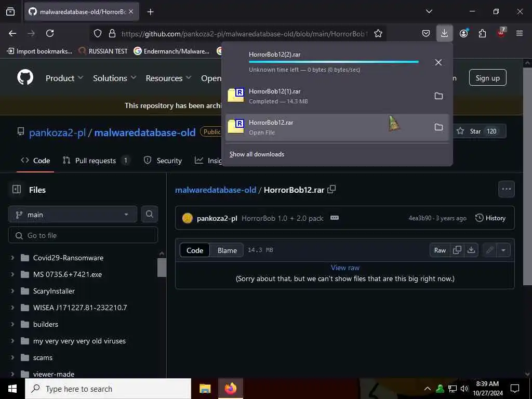The width and height of the screenshot is (532, 399).
Task: Click the Firefox taskbar icon
Action: (230, 389)
